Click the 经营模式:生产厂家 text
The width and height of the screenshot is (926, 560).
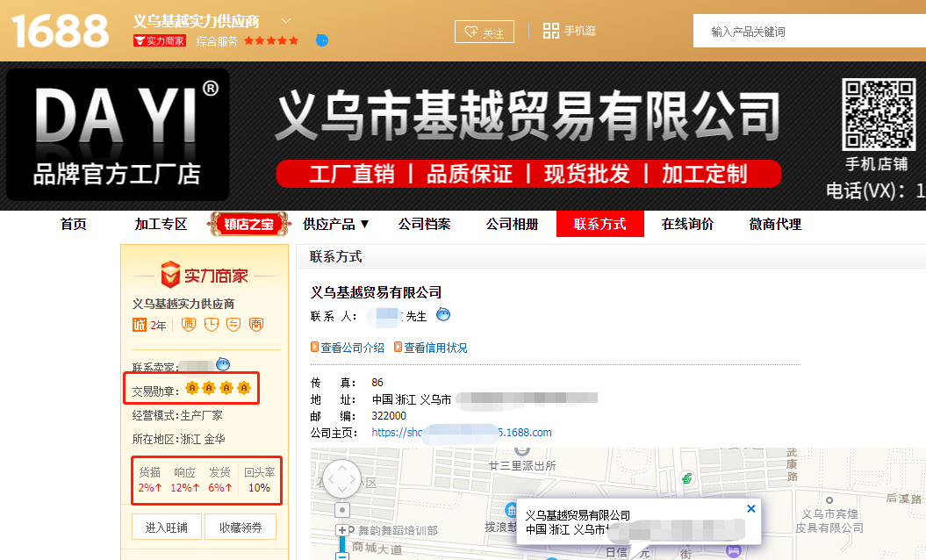click(177, 415)
